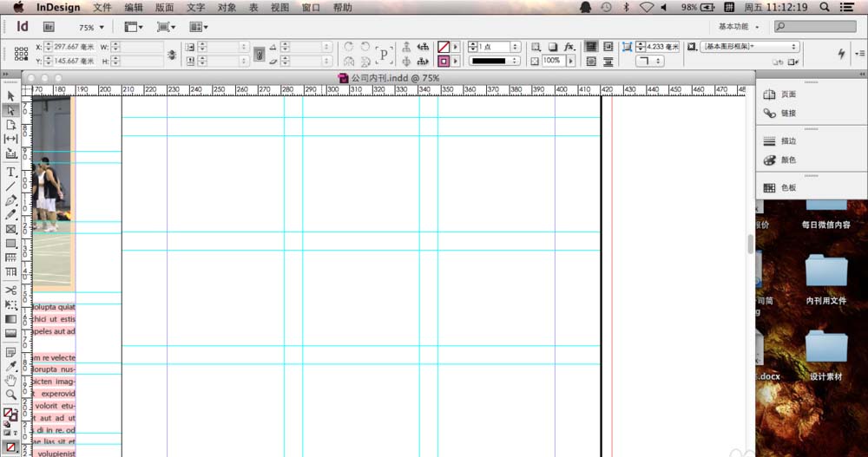This screenshot has height=457, width=868.
Task: Select a reference point in locator grid
Action: coord(22,54)
